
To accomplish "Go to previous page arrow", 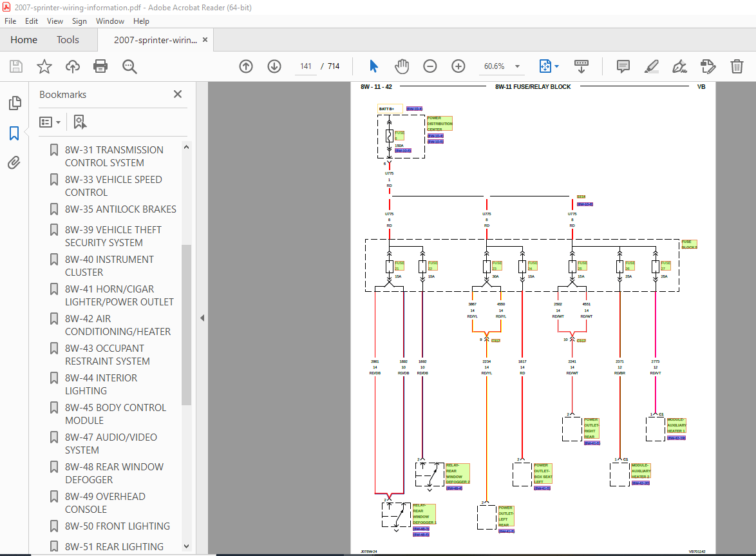I will point(245,66).
